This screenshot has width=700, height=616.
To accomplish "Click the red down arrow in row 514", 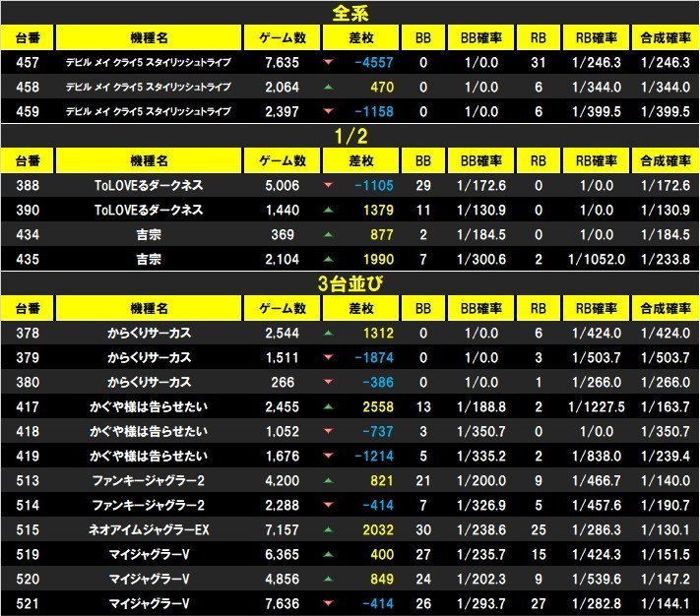I will coord(329,505).
